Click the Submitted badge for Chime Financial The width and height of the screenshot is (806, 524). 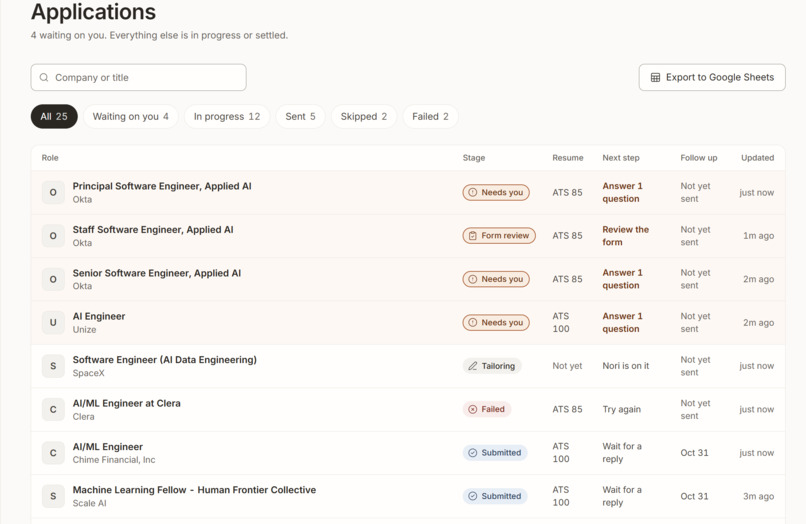(x=495, y=453)
